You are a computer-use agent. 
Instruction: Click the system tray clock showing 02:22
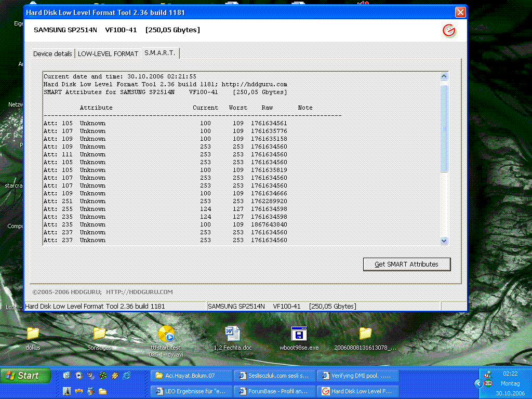tap(510, 374)
